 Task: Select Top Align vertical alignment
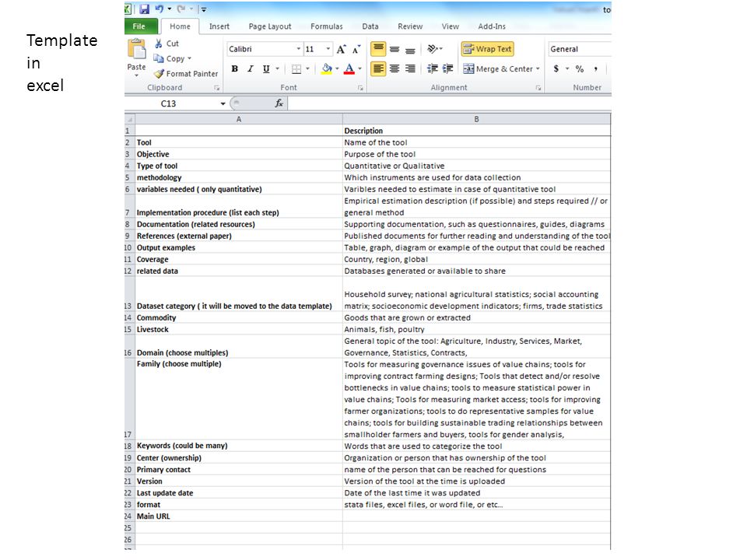378,48
